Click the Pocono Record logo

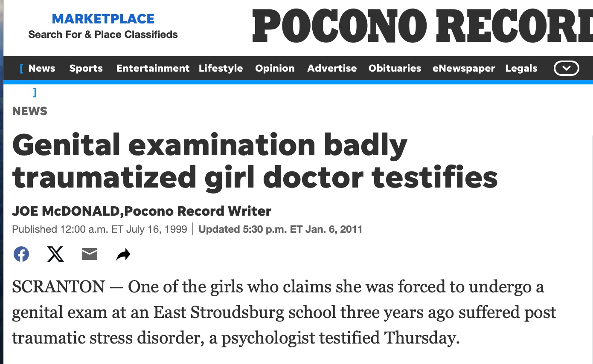(421, 26)
